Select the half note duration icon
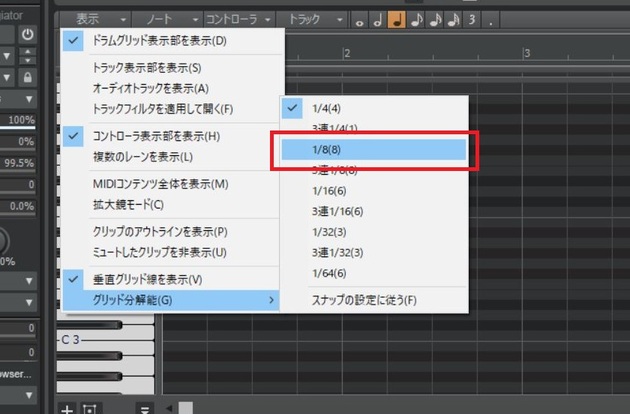Image resolution: width=630 pixels, height=414 pixels. point(377,20)
